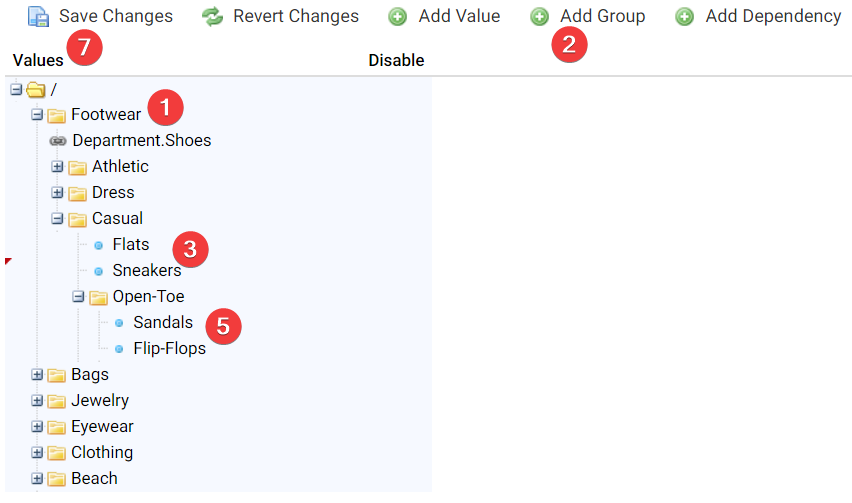Click the Add Dependency plus icon
Screen dimensions: 852x503
(684, 16)
